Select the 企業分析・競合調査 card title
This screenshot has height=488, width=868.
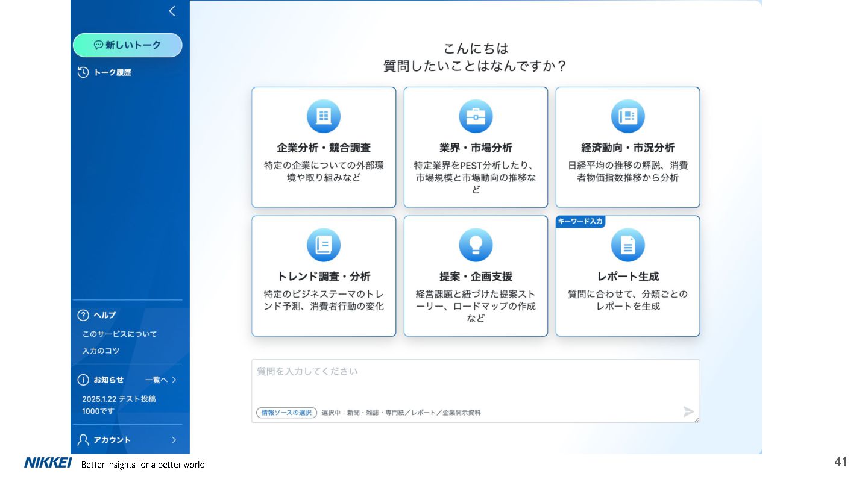(324, 148)
